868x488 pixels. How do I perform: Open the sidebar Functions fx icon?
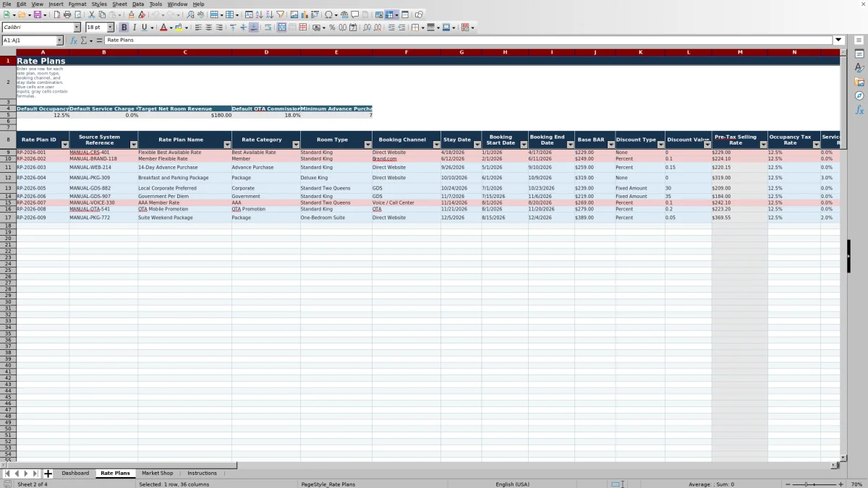coord(859,110)
